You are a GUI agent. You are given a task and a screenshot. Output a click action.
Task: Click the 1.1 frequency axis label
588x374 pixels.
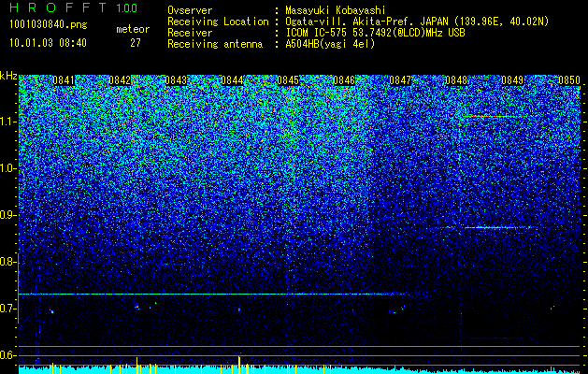coord(7,122)
